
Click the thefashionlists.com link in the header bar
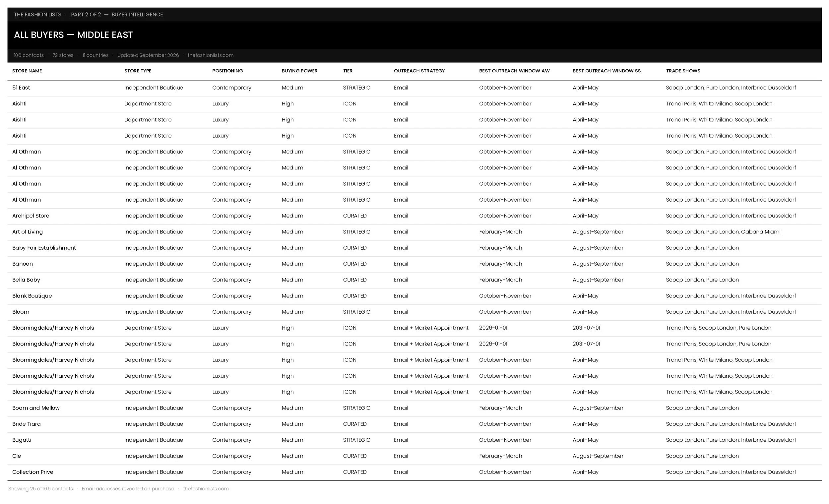coord(210,55)
